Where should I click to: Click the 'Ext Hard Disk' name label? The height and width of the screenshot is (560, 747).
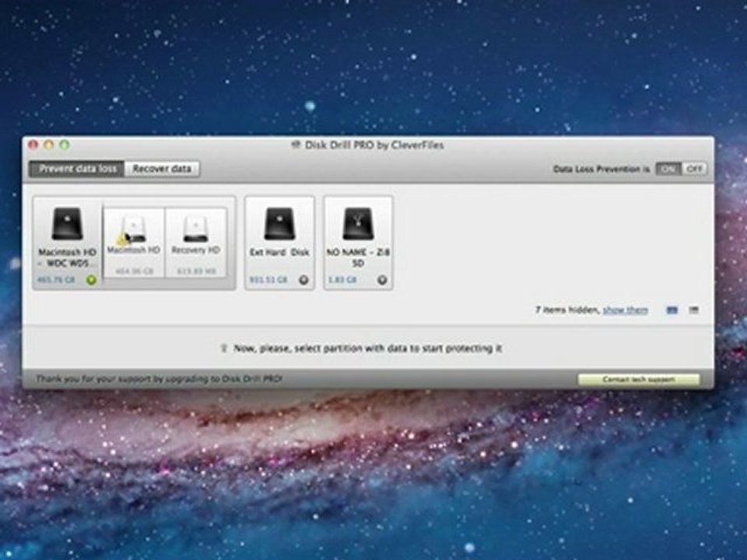coord(279,252)
